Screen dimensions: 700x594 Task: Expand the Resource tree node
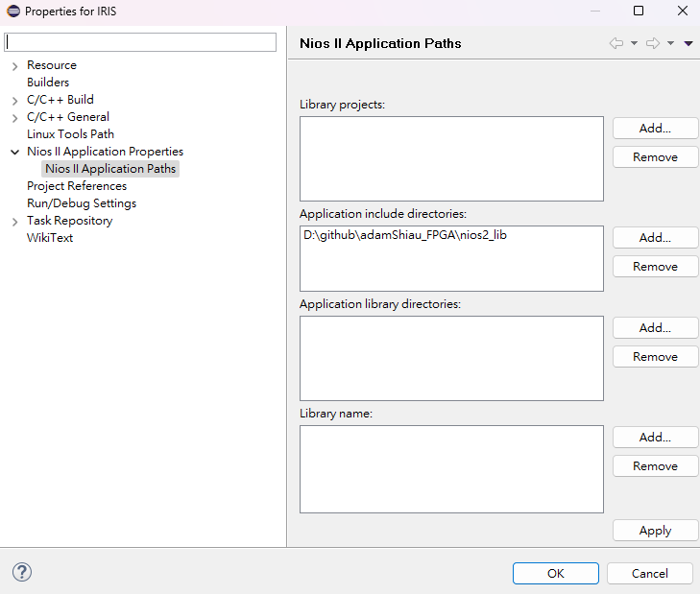coord(14,65)
